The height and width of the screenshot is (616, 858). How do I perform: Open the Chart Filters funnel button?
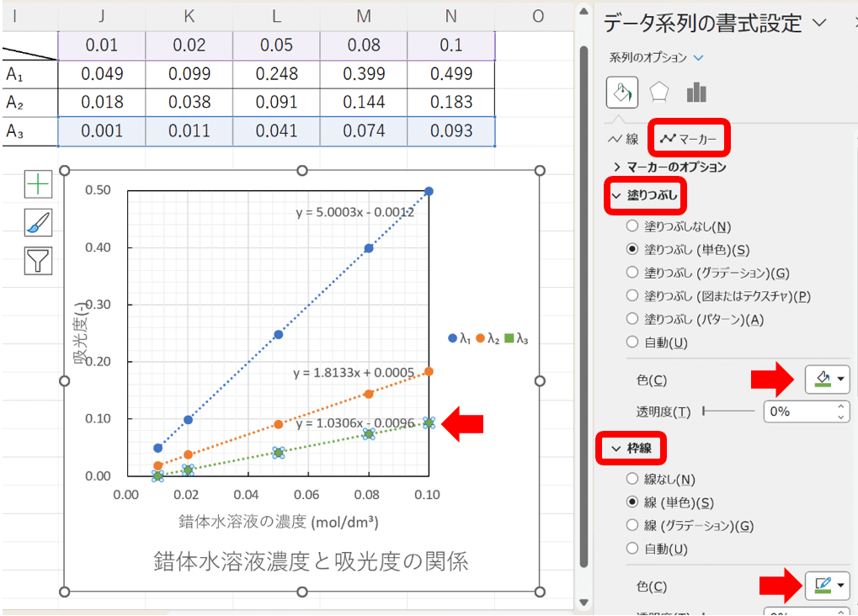[38, 261]
